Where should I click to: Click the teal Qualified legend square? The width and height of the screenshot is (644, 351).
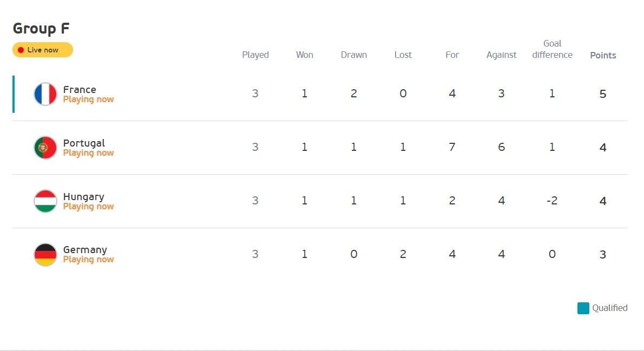pos(583,308)
